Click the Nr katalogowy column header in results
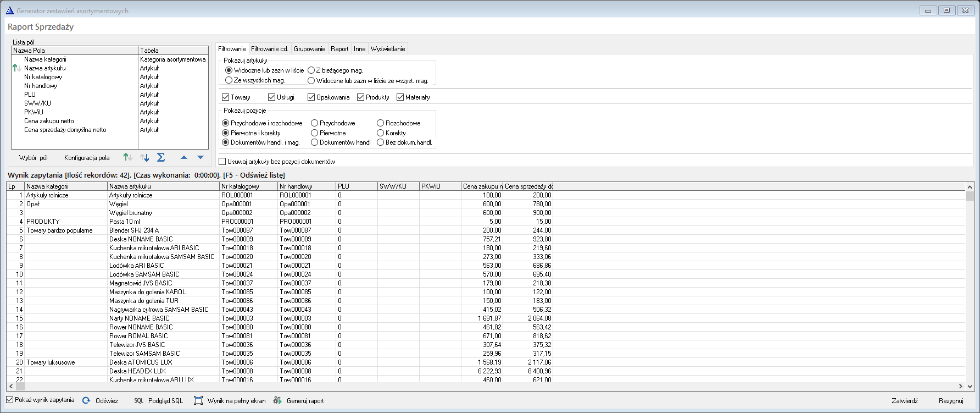The image size is (980, 413). 248,186
